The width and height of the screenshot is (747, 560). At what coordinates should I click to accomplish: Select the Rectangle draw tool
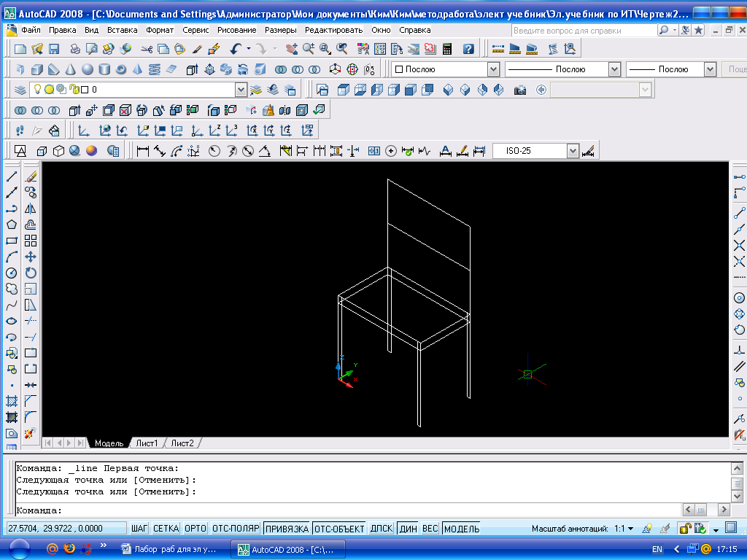[12, 241]
